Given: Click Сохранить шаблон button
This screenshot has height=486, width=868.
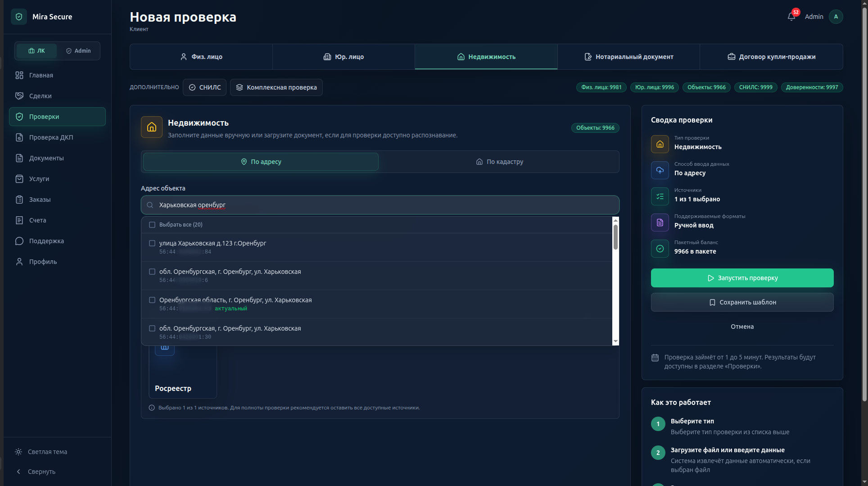Looking at the screenshot, I should point(742,302).
